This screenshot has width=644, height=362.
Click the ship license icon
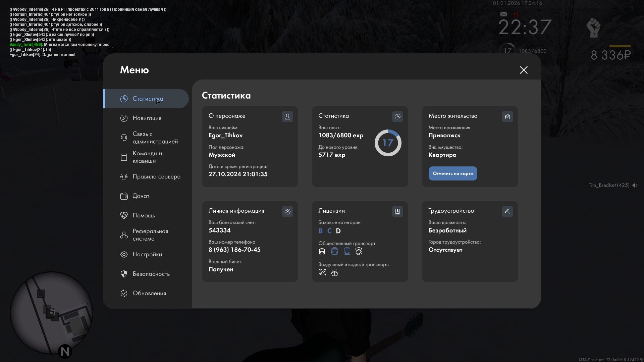tap(334, 272)
